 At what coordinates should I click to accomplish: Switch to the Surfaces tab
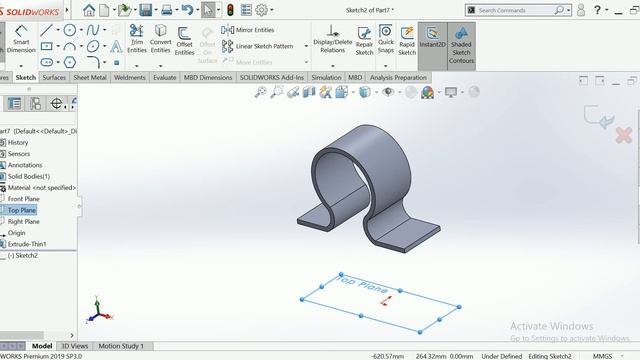pos(54,78)
